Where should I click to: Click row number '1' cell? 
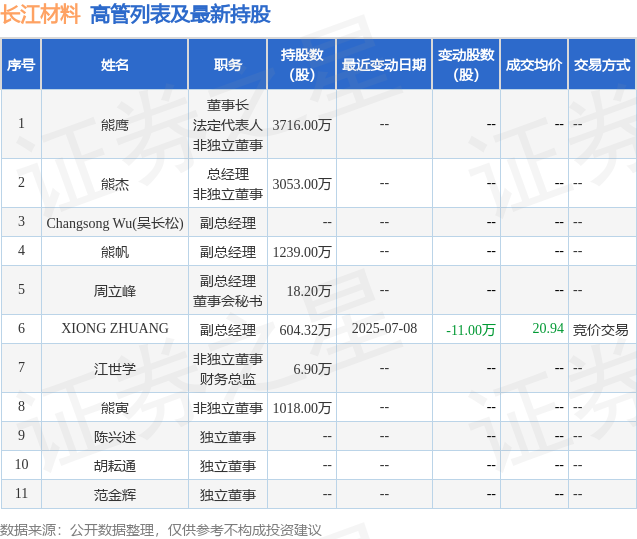click(21, 124)
